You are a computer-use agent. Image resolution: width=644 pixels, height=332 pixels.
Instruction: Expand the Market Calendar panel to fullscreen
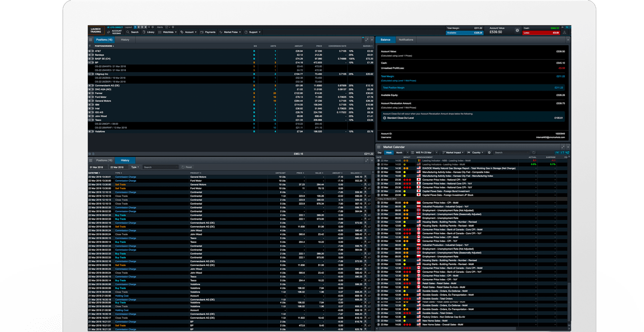tap(563, 147)
